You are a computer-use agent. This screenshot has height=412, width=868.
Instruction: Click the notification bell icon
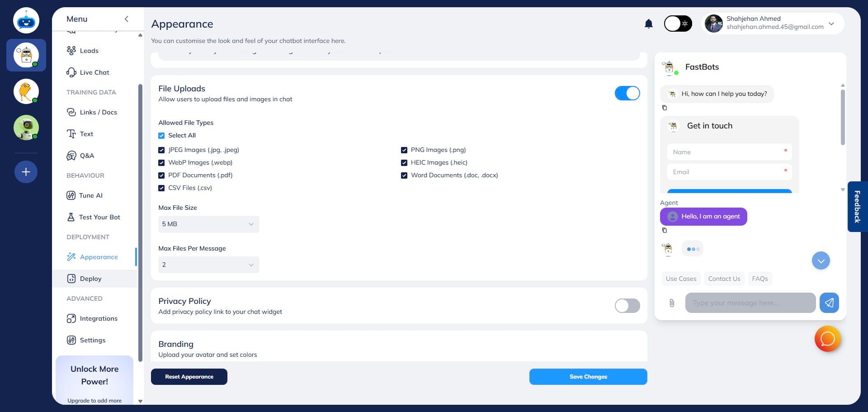click(648, 24)
